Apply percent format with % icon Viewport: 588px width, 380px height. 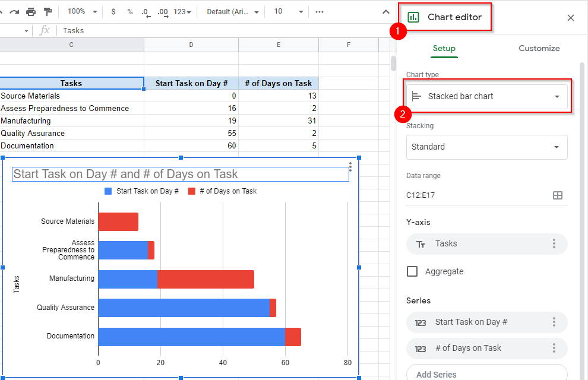(130, 12)
